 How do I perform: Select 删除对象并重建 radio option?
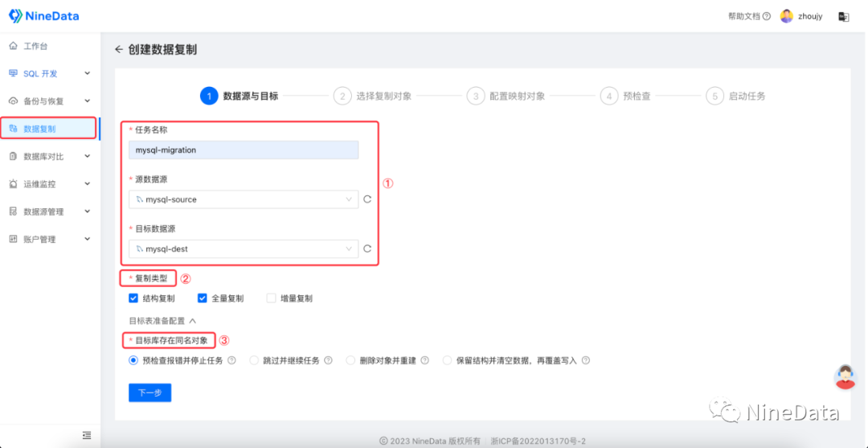[350, 360]
